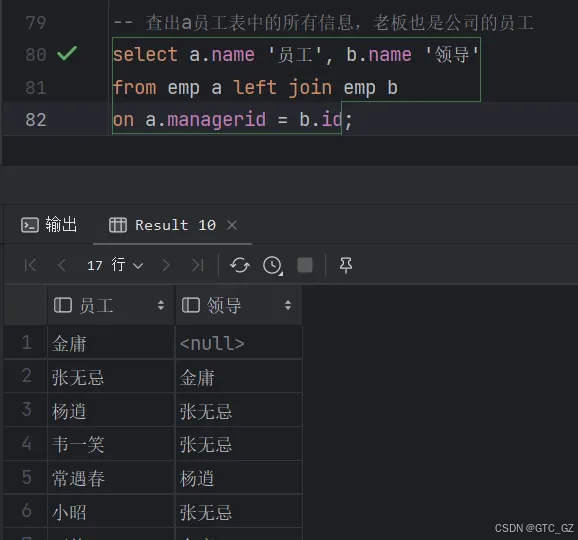
Task: Click the 金庸 cell in 员工 column
Action: (111, 343)
